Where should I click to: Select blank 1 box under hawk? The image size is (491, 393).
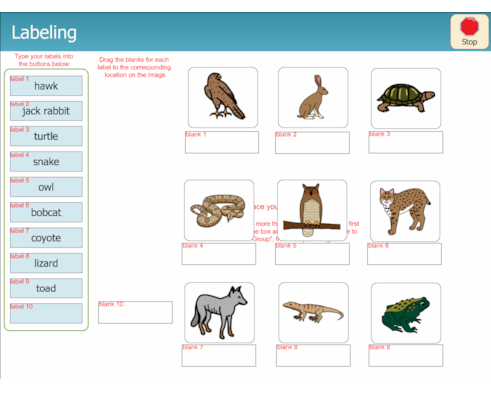click(x=222, y=142)
